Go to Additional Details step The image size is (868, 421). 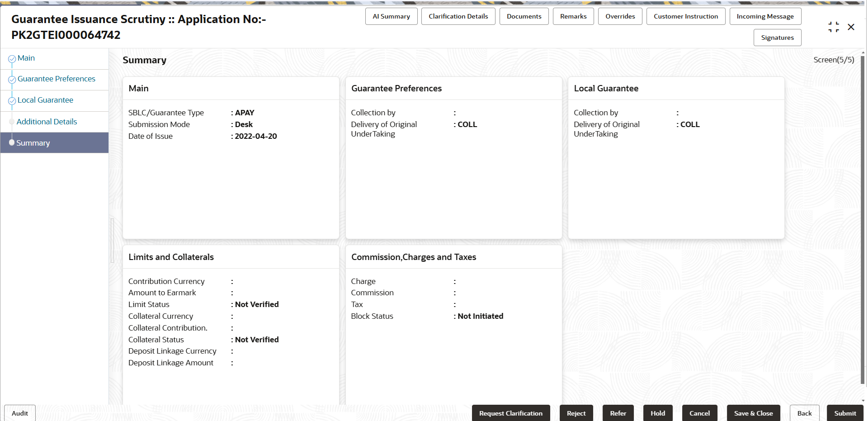[x=47, y=122]
